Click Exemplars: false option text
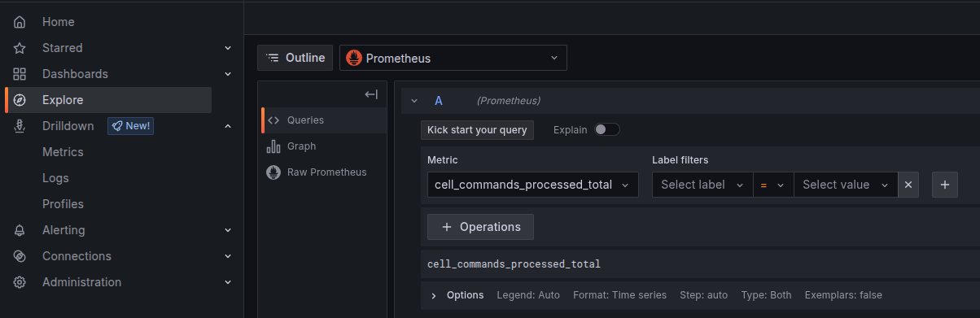The width and height of the screenshot is (980, 318). point(843,295)
